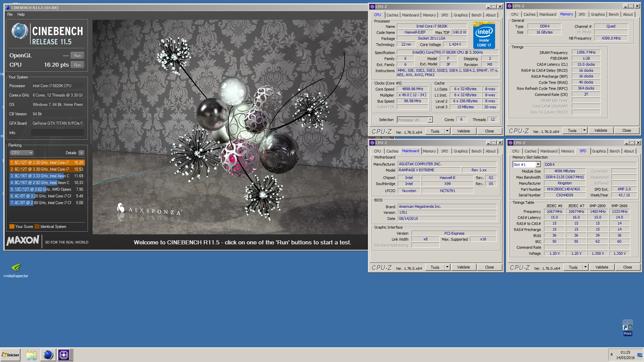Image resolution: width=644 pixels, height=362 pixels.
Task: Click the GeForce GTX TITAN X GFX Board field
Action: (57, 123)
